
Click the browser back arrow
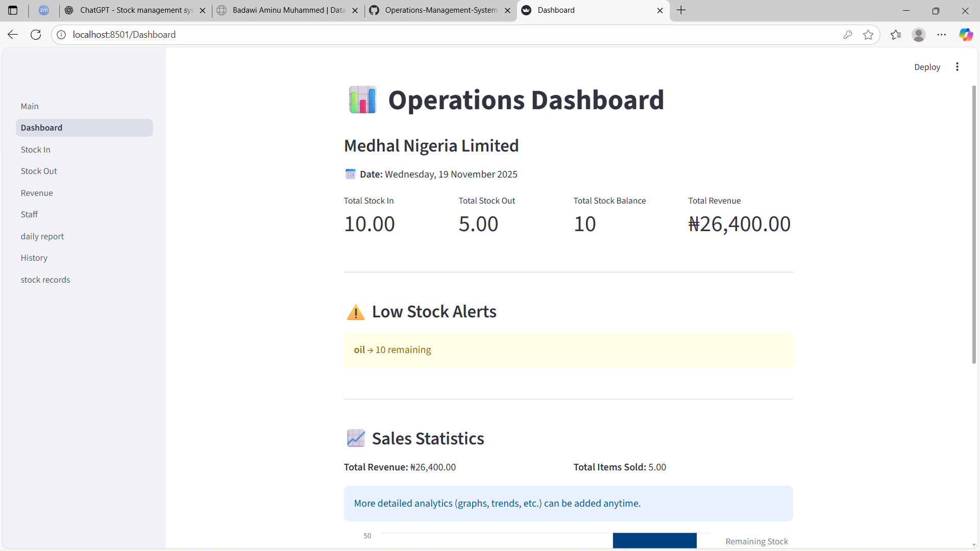pos(13,35)
